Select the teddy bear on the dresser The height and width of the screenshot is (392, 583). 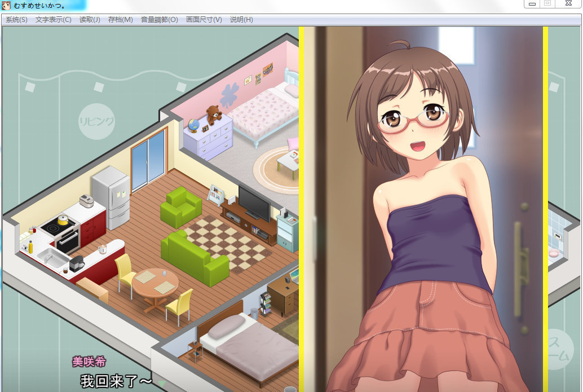click(x=213, y=115)
